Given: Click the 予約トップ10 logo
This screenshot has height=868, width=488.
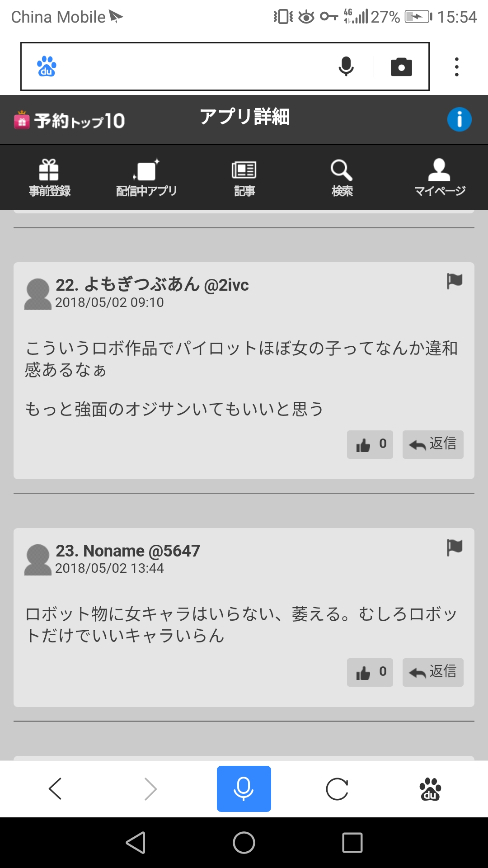Looking at the screenshot, I should [x=69, y=120].
